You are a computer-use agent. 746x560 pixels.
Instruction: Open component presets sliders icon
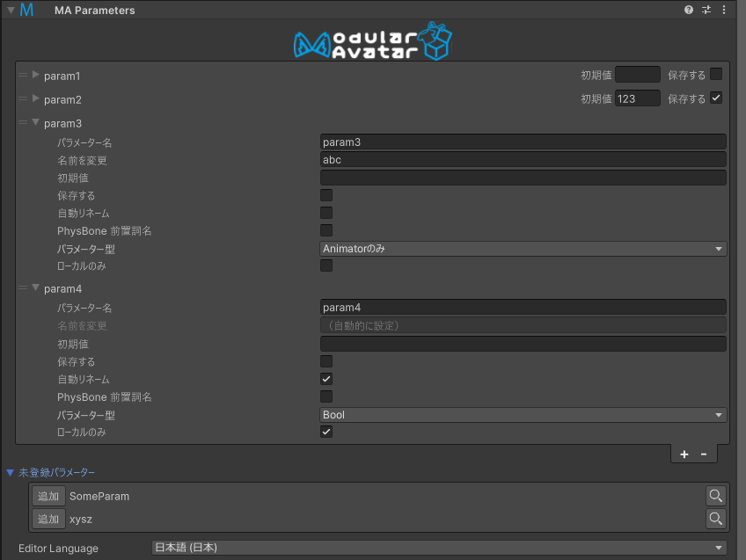point(706,10)
